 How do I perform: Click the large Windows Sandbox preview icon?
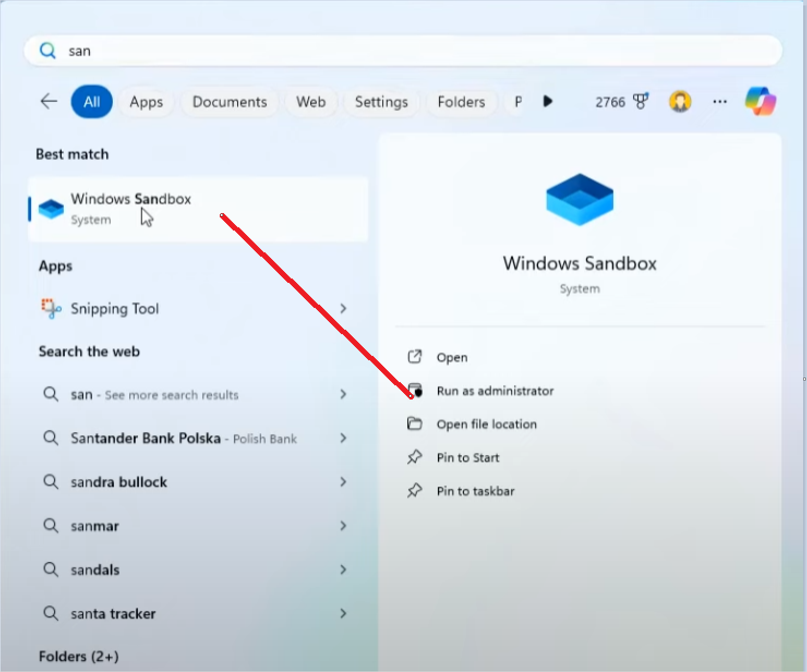[580, 199]
